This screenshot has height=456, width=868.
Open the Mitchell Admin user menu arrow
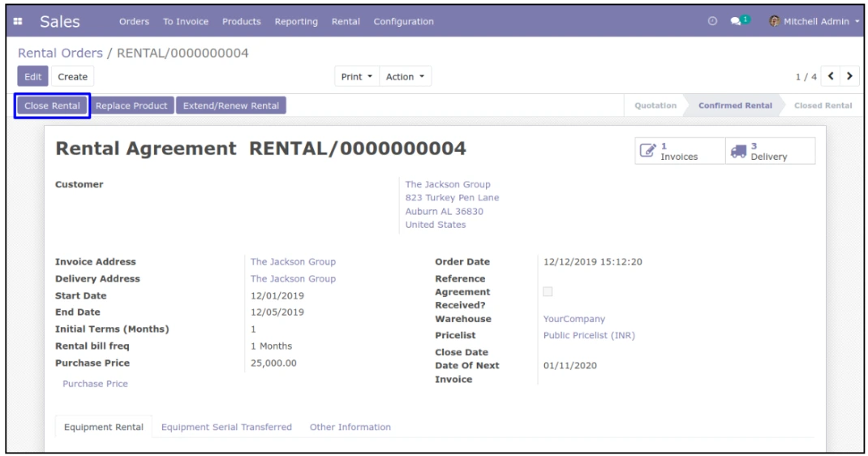857,22
